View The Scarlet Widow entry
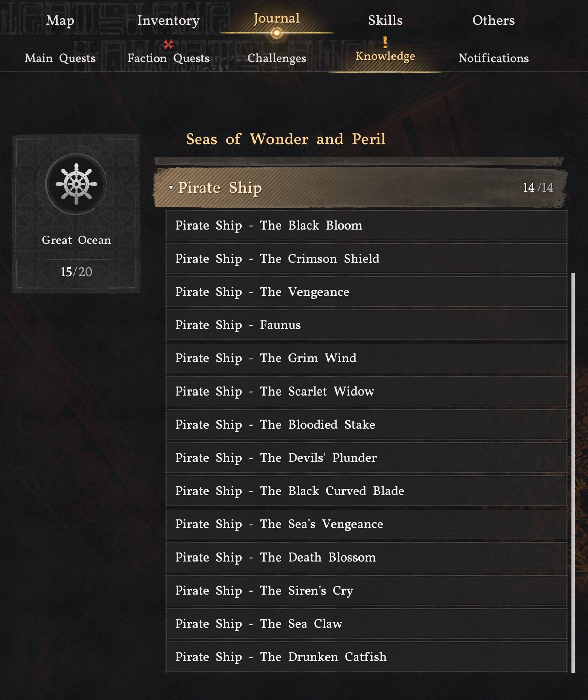 click(366, 391)
